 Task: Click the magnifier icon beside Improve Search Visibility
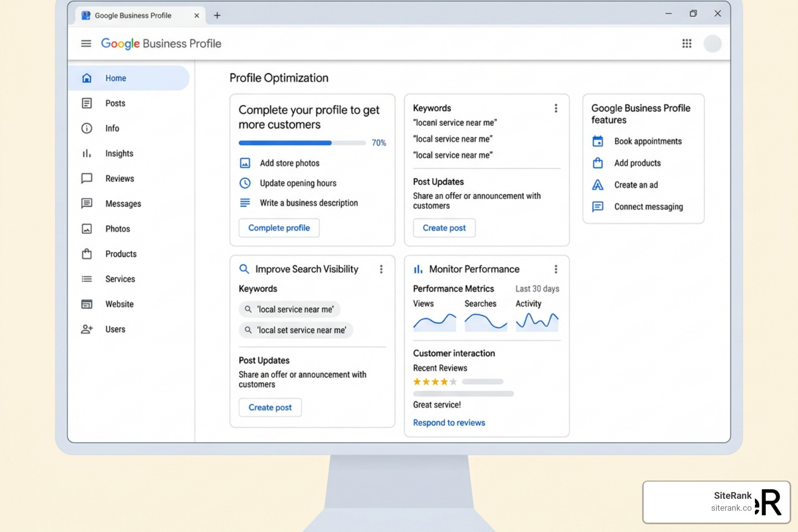click(x=244, y=269)
